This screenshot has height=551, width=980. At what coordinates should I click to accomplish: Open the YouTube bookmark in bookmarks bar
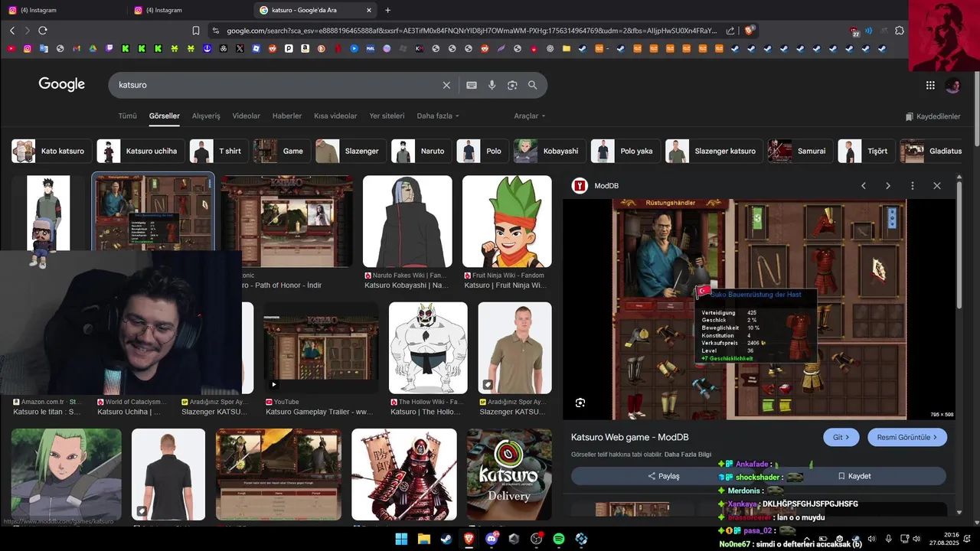tap(11, 48)
